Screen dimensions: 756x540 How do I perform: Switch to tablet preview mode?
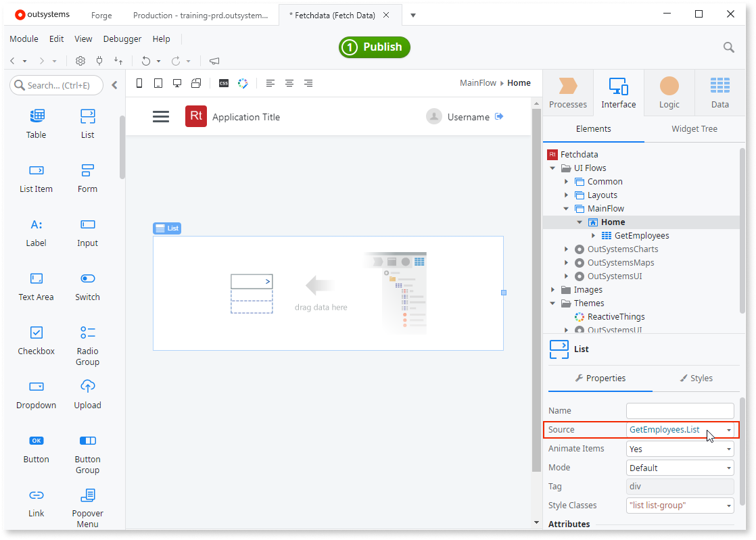[x=157, y=83]
